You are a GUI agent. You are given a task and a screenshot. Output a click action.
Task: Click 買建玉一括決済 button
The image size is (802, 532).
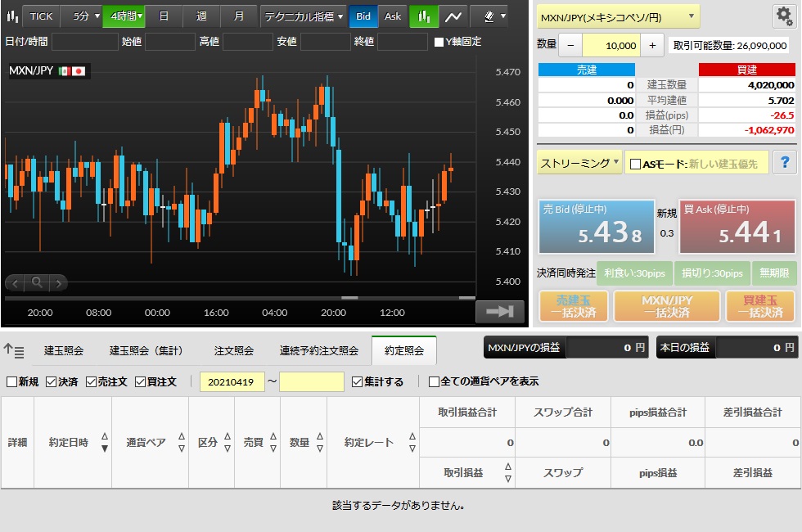(760, 306)
